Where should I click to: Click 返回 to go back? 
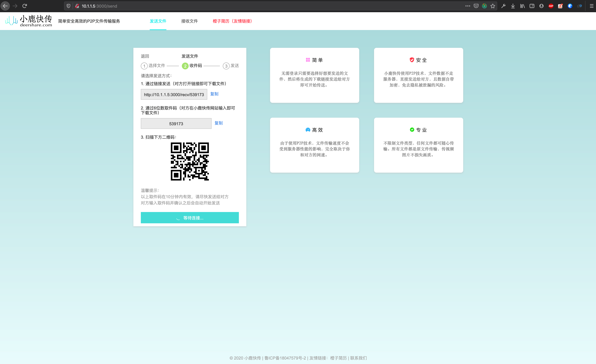pyautogui.click(x=145, y=56)
